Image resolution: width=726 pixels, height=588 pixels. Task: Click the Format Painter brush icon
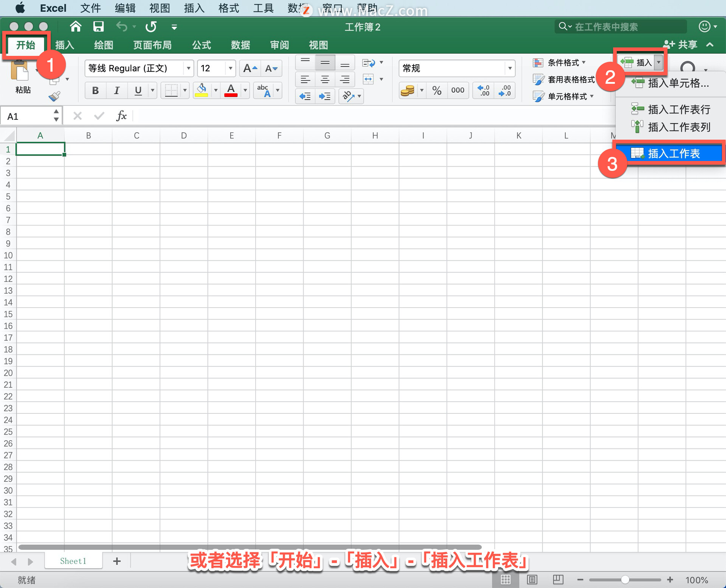tap(54, 96)
